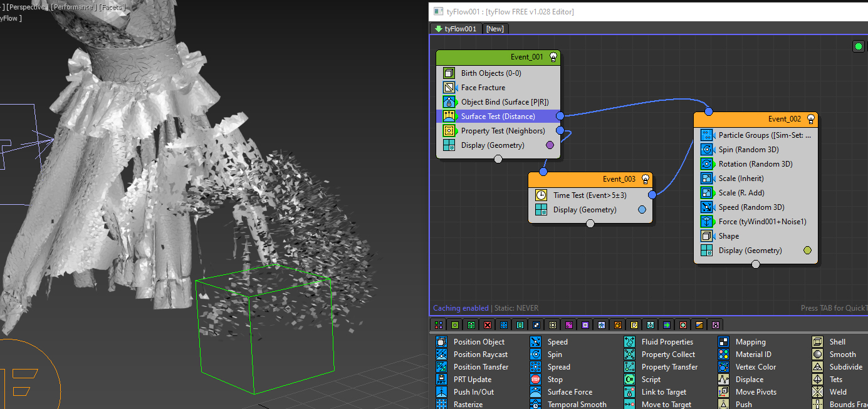Toggle the Event_003 lightbulb icon
The height and width of the screenshot is (409, 868).
pyautogui.click(x=645, y=179)
